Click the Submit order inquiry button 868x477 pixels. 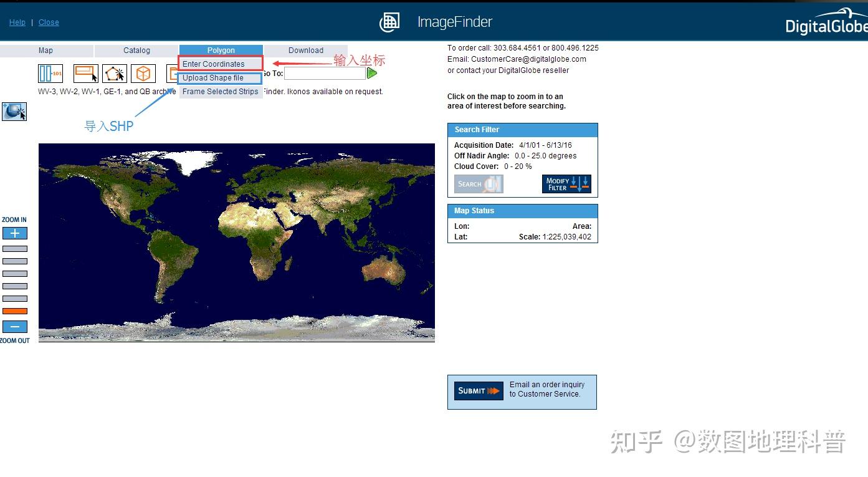coord(477,390)
